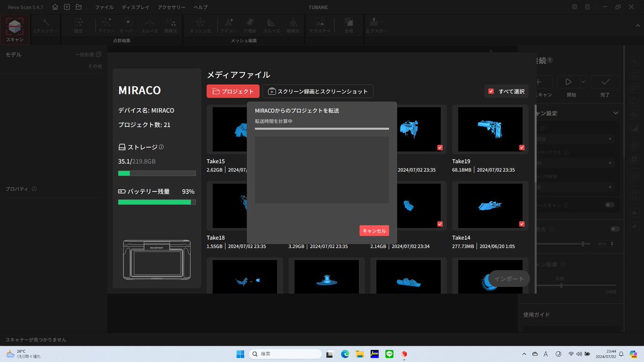Click the 融合 fusion icon
Image resolution: width=644 pixels, height=362 pixels.
78,23
